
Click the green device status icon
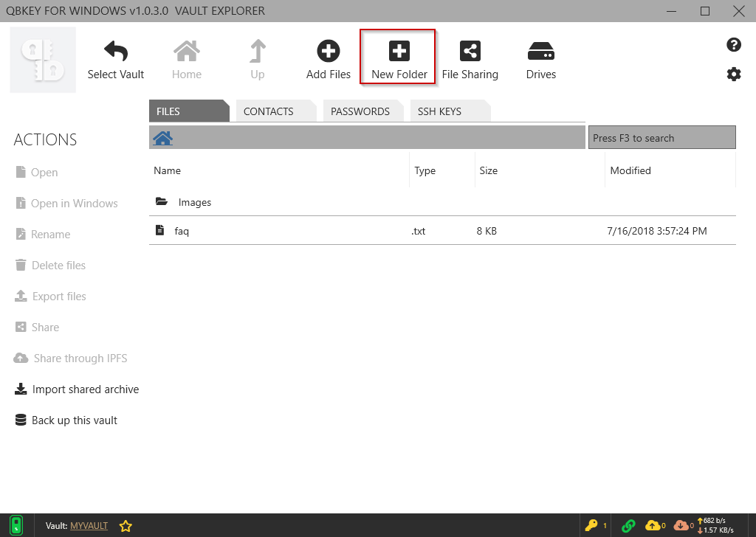tap(16, 525)
